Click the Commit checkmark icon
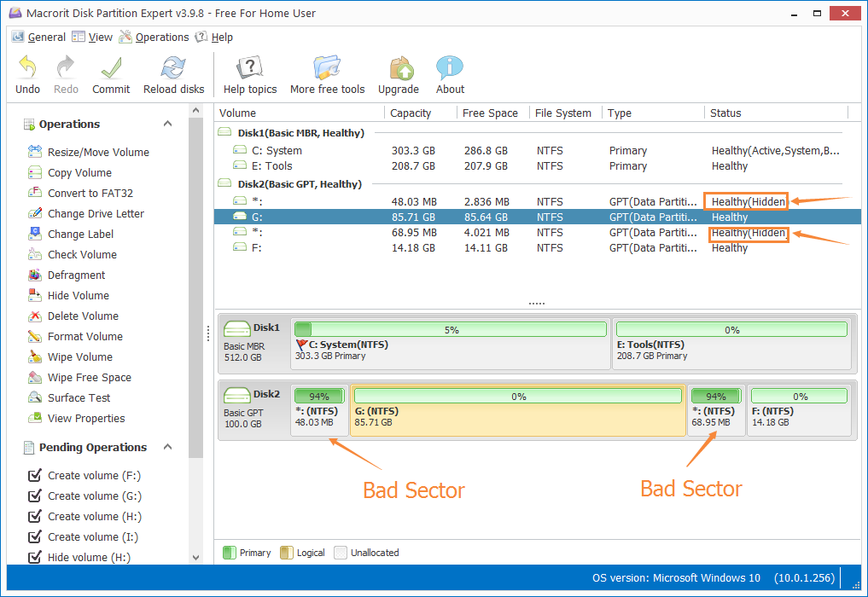 click(x=111, y=68)
